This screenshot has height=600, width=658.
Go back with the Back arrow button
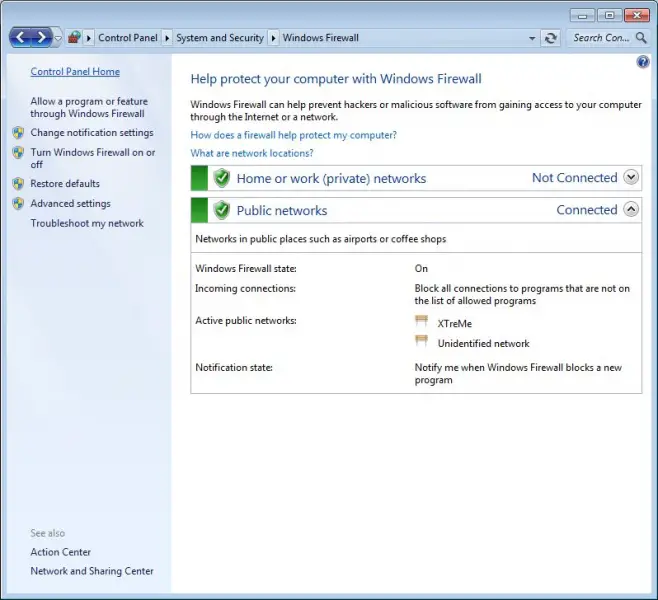coord(20,38)
